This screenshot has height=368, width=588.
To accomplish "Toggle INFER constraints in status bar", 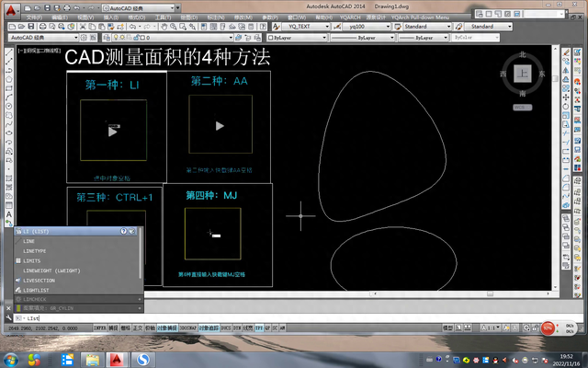I will point(99,326).
